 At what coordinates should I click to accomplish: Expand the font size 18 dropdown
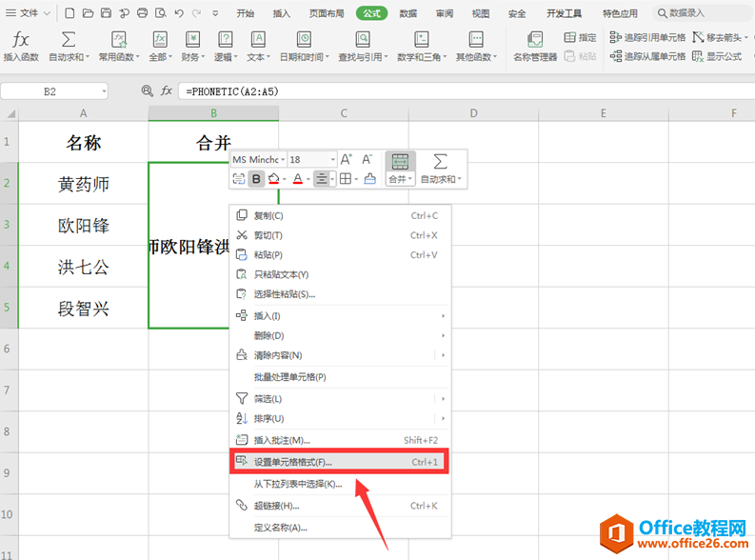click(x=332, y=159)
